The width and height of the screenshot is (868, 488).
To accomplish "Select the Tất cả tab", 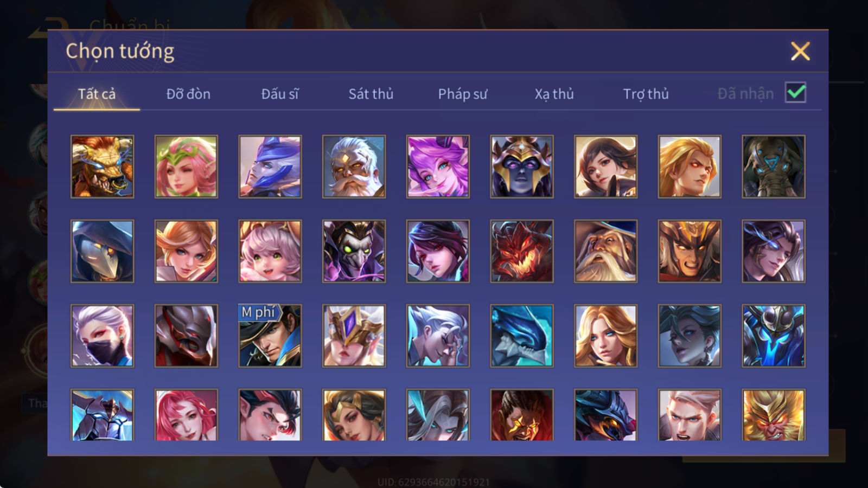I will [97, 94].
